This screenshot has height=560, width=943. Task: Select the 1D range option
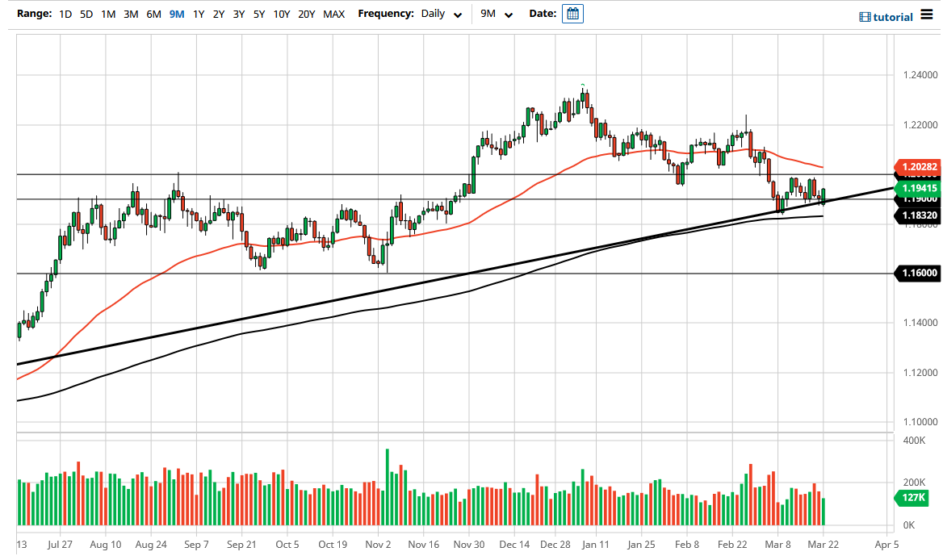[x=65, y=14]
